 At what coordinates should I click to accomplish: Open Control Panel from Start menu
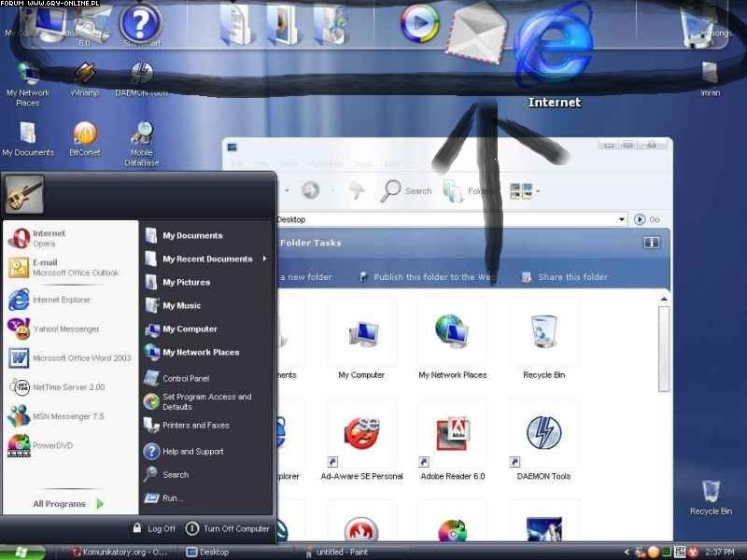185,378
